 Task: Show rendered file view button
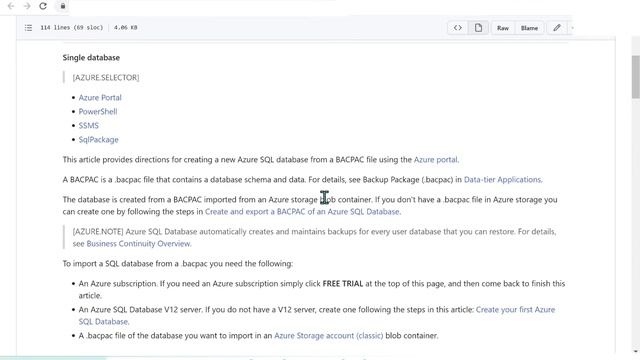coord(478,28)
